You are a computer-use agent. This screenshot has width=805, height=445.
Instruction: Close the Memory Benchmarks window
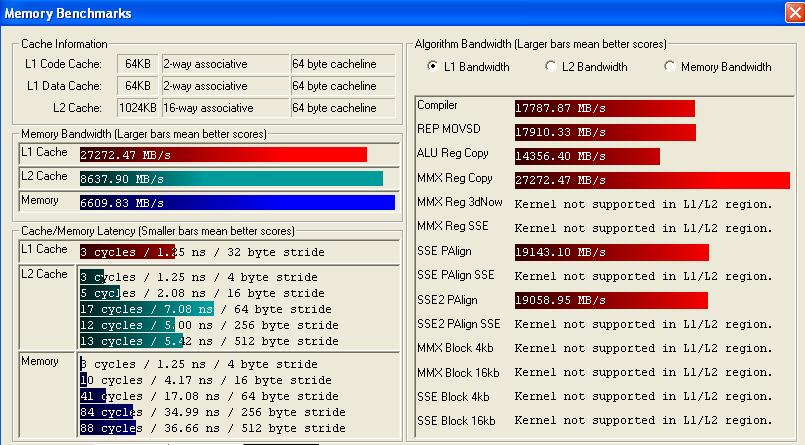(x=795, y=12)
